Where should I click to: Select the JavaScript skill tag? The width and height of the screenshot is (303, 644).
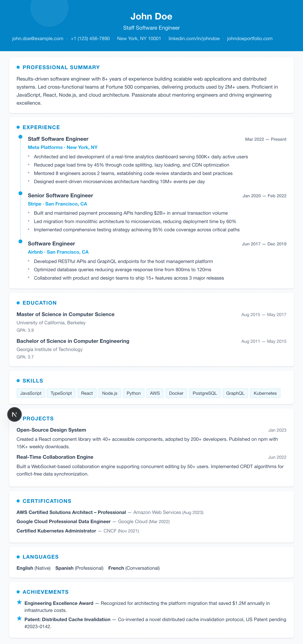point(31,393)
